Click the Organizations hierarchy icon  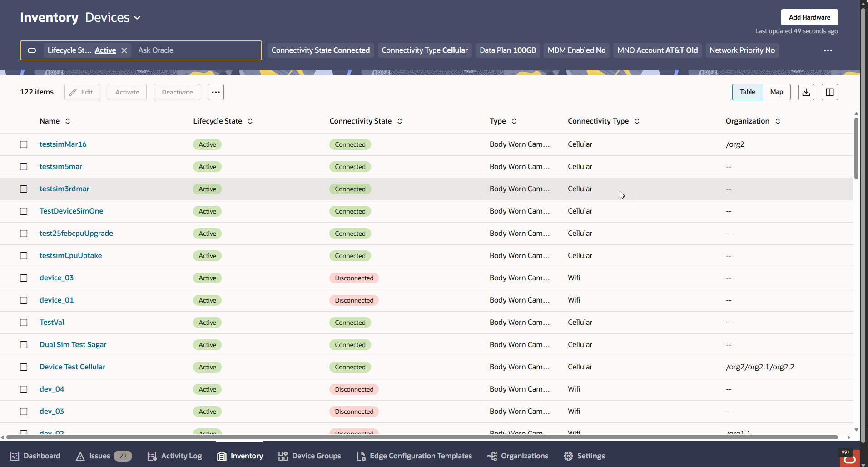pyautogui.click(x=492, y=456)
